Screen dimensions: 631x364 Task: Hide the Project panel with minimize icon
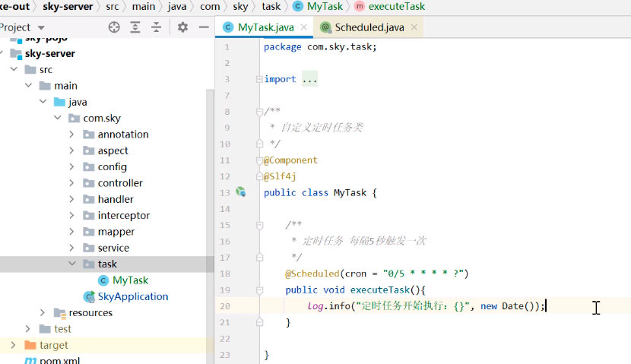(204, 27)
